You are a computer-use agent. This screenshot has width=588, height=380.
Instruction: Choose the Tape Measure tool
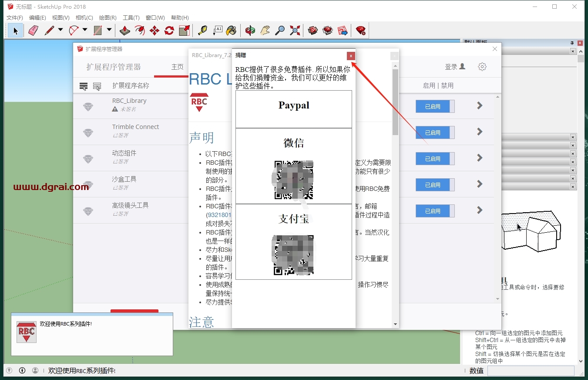pos(202,31)
